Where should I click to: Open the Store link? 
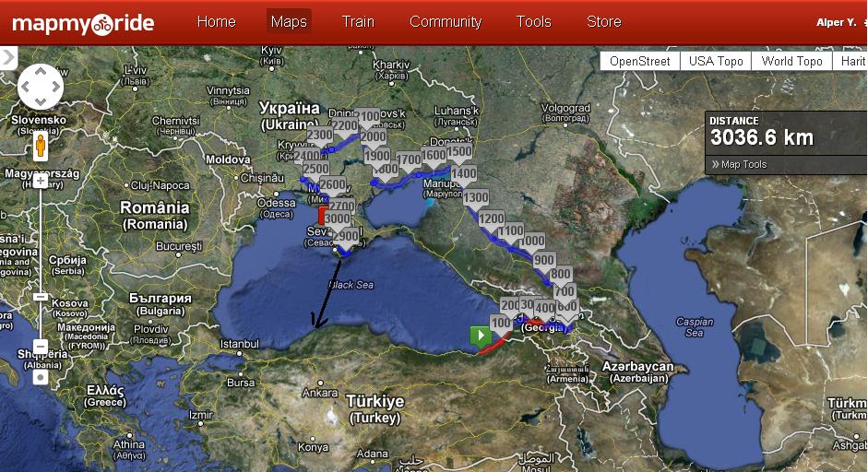(x=603, y=22)
